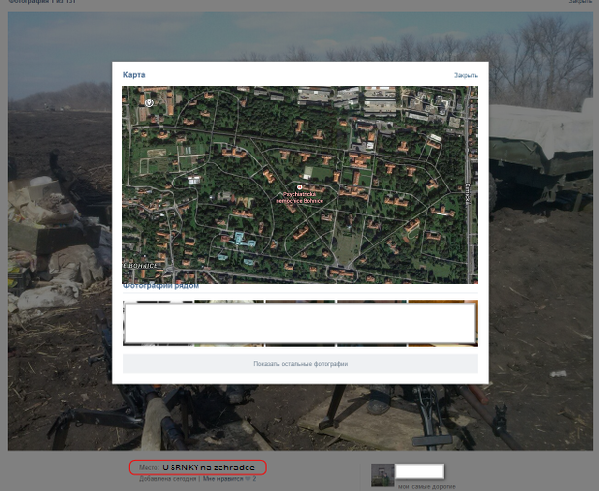Open the U SRNKY na zahradce place link
Image resolution: width=599 pixels, height=491 pixels.
click(208, 467)
